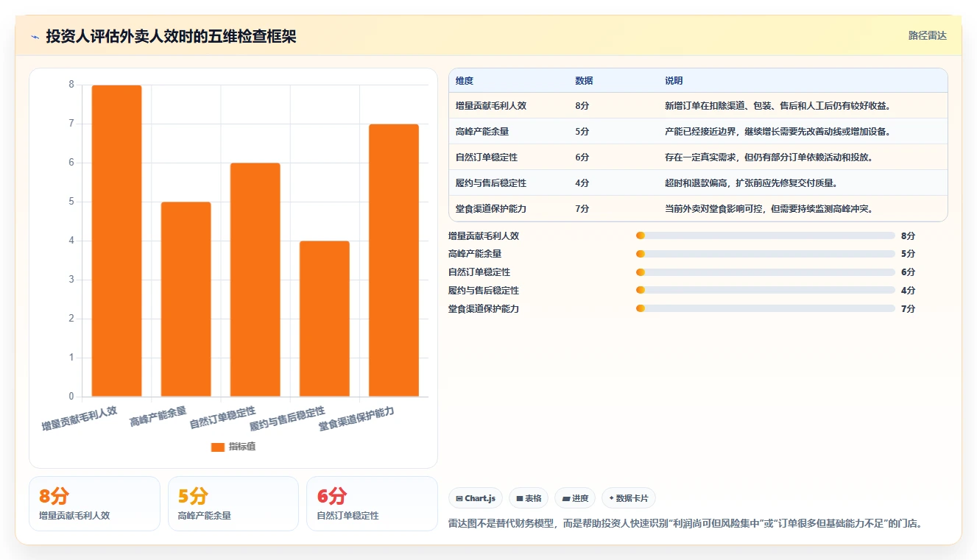
Task: Toggle the 指标值 legend swatch
Action: tap(217, 447)
